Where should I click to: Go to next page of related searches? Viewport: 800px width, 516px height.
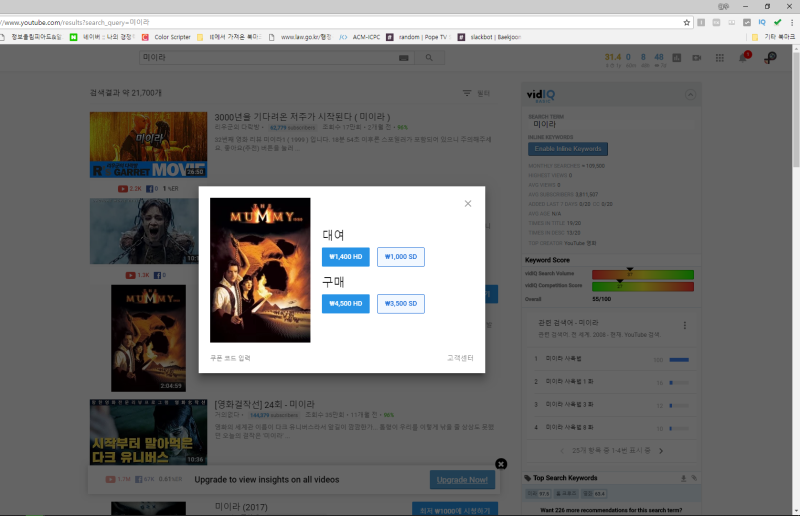pos(661,451)
